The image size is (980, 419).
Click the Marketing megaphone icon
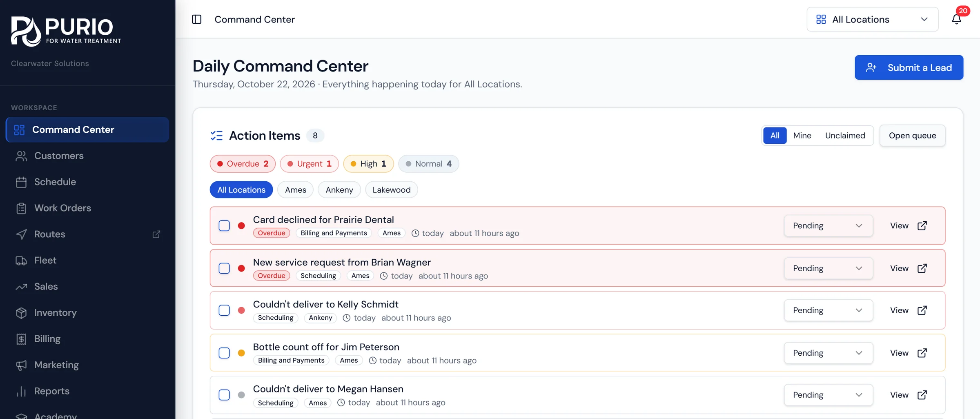[x=21, y=365]
